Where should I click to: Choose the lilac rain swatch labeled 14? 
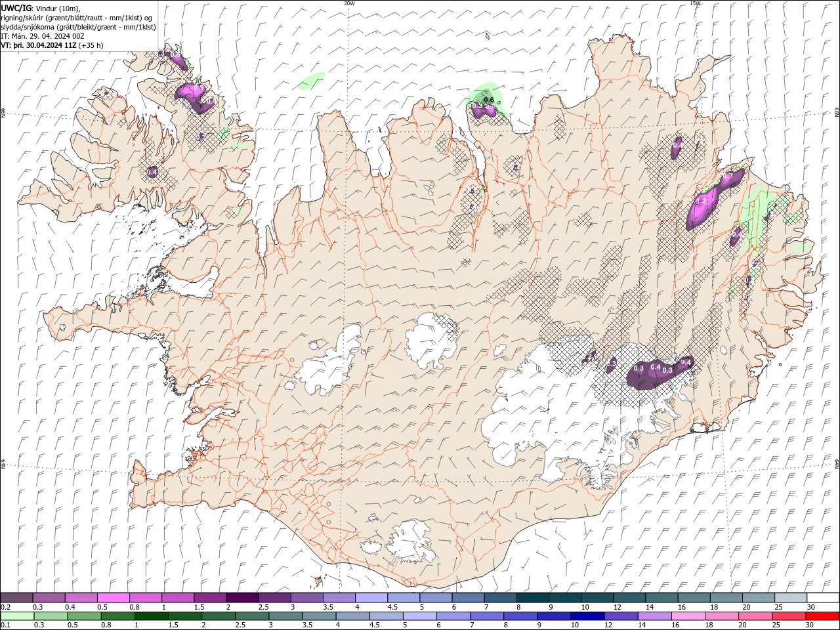coord(654,616)
